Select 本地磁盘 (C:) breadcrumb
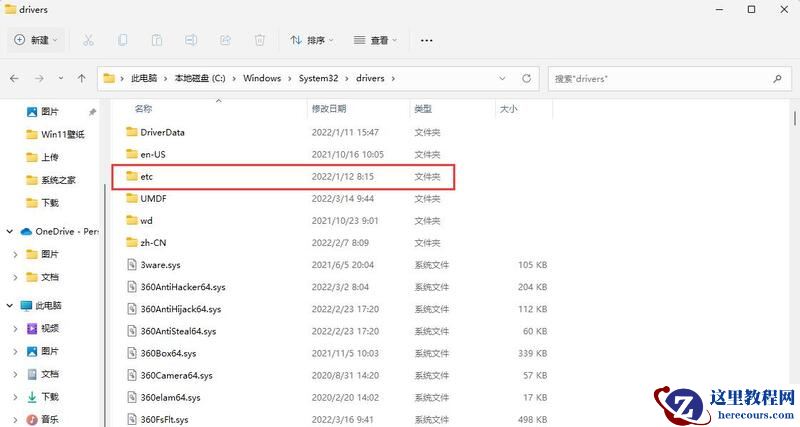Viewport: 800px width, 427px height. point(200,79)
